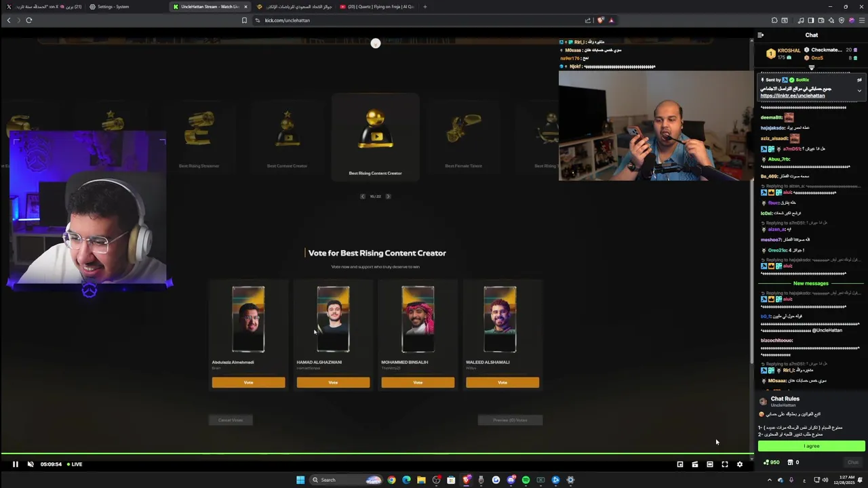Go to previous award category arrow
This screenshot has height=488, width=868.
pyautogui.click(x=363, y=197)
